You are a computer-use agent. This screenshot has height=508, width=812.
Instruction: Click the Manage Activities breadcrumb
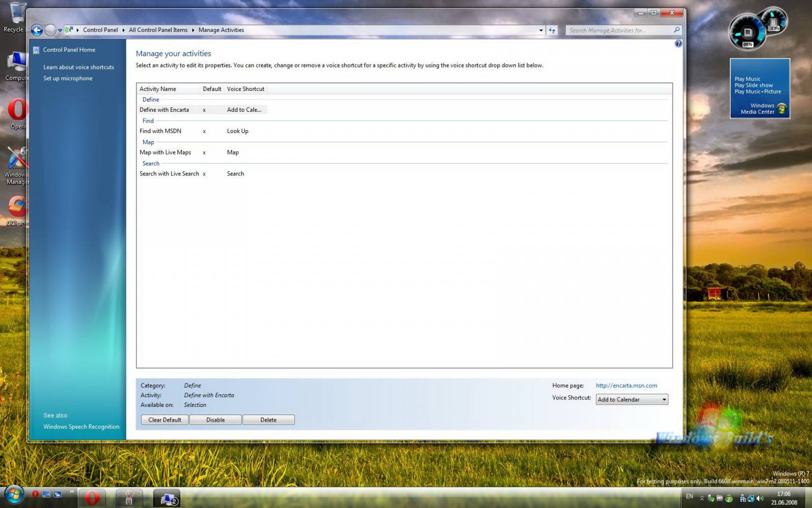pos(221,30)
